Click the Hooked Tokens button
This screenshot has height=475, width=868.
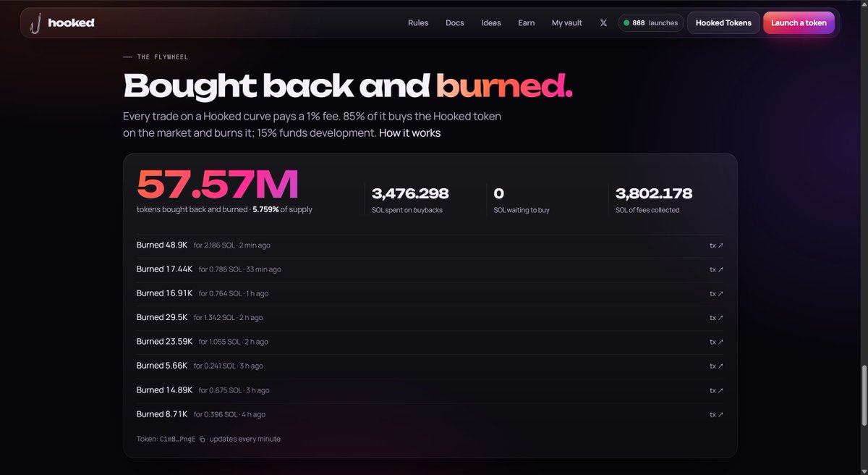(x=723, y=23)
